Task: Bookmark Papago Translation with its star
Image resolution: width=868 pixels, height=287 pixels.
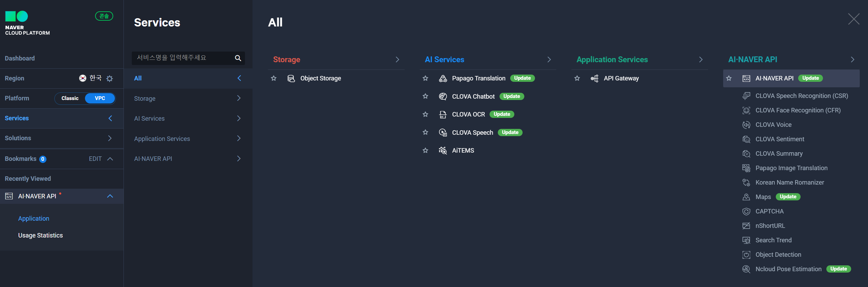Action: tap(425, 78)
